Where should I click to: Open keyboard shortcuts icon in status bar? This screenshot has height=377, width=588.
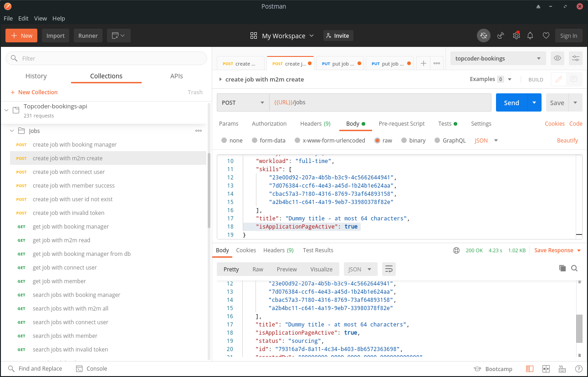coord(562,369)
